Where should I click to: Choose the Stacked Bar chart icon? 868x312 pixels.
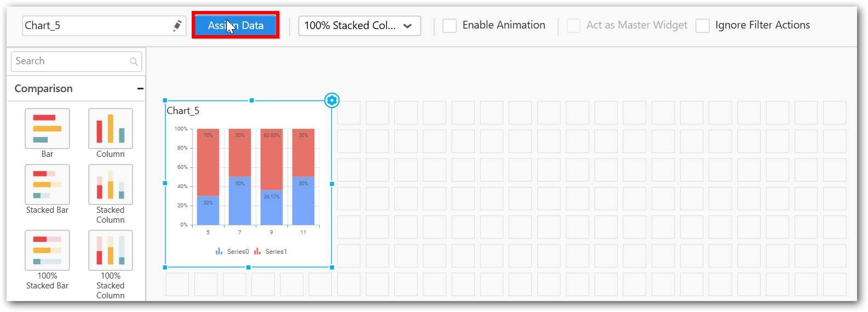(47, 184)
